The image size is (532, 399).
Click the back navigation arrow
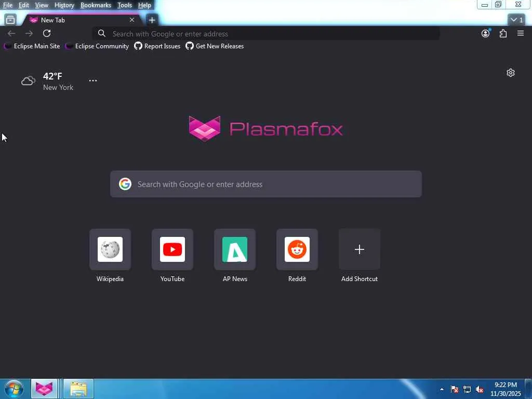click(11, 33)
